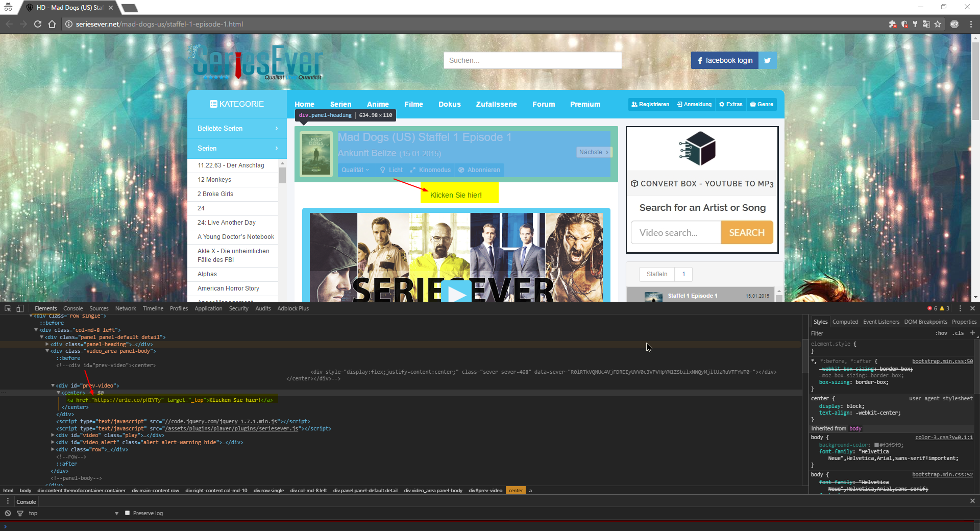Toggle the :hov element state panel
This screenshot has width=980, height=531.
[x=941, y=333]
